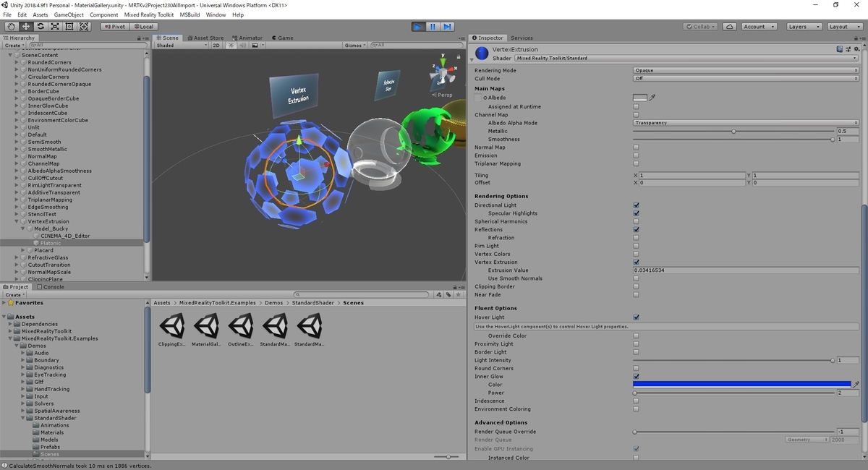Switch to Game tab
Screen dimensions: 868x470
point(282,38)
